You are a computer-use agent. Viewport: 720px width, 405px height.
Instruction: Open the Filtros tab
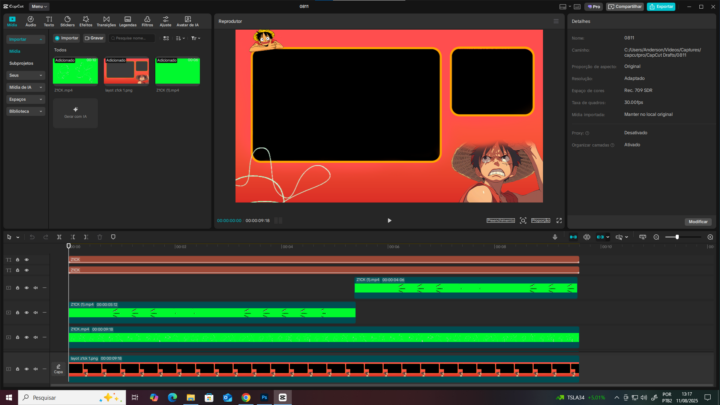[x=147, y=21]
